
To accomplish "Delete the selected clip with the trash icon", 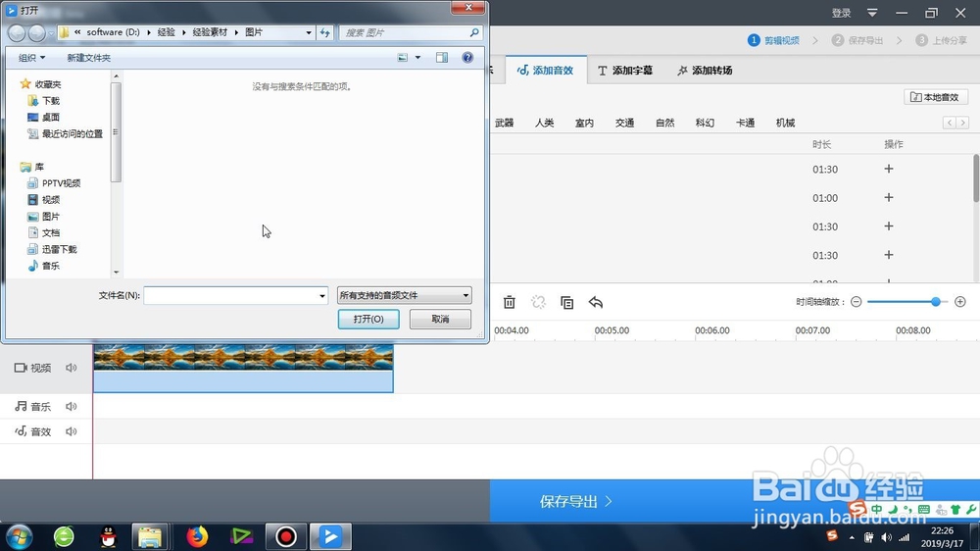I will 510,302.
